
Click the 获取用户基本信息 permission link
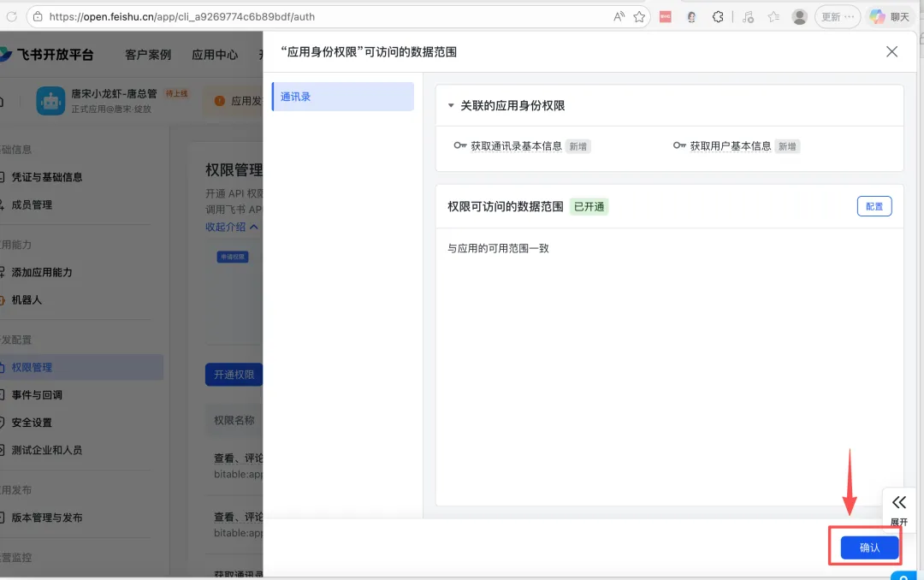point(731,145)
